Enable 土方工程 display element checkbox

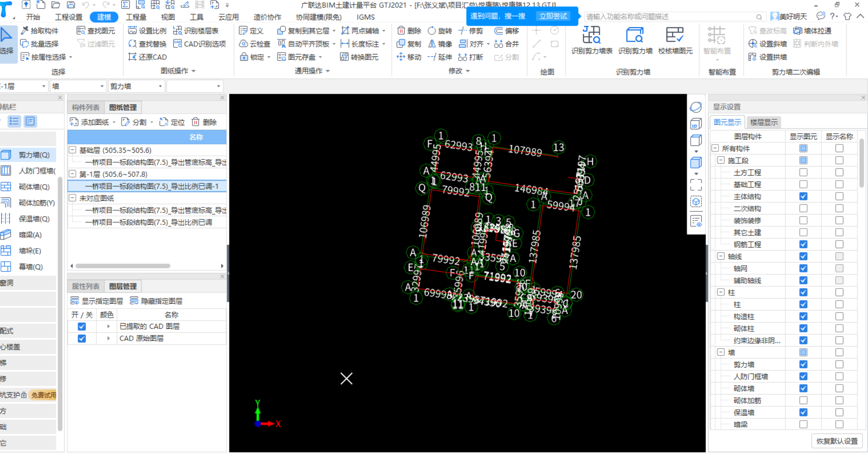pyautogui.click(x=803, y=172)
